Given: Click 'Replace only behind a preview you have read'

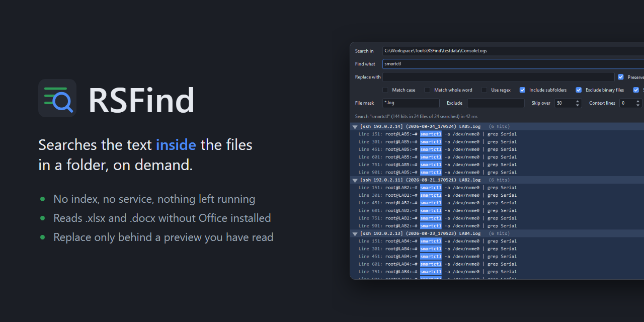Looking at the screenshot, I should [x=164, y=237].
